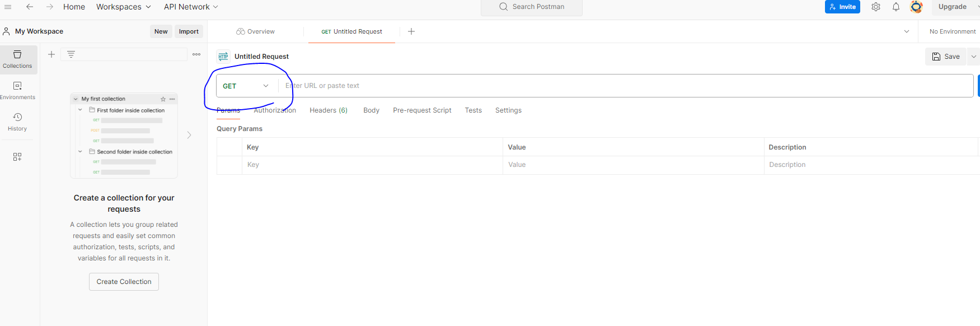The image size is (980, 326).
Task: Open the Tests tab
Action: (x=473, y=110)
